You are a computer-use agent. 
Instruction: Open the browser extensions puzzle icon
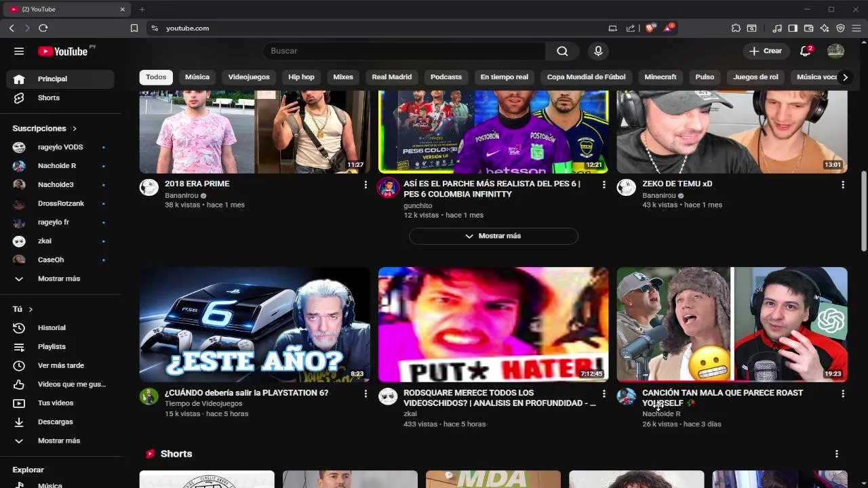(x=736, y=28)
